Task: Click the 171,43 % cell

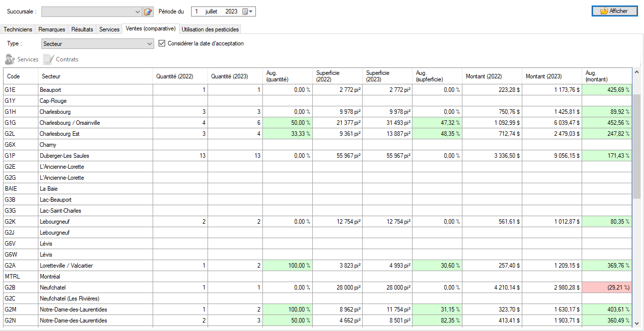Action: pos(607,156)
